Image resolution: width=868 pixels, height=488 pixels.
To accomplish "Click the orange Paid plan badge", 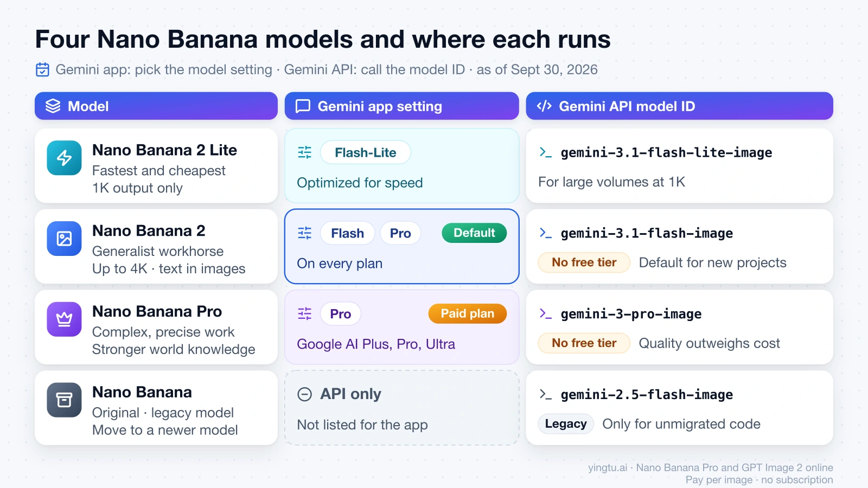I will [467, 313].
